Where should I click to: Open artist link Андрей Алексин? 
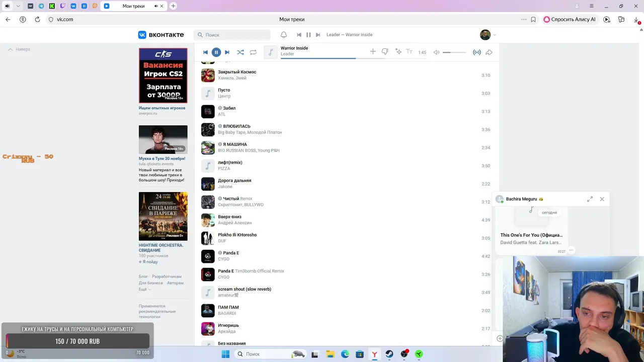234,223
